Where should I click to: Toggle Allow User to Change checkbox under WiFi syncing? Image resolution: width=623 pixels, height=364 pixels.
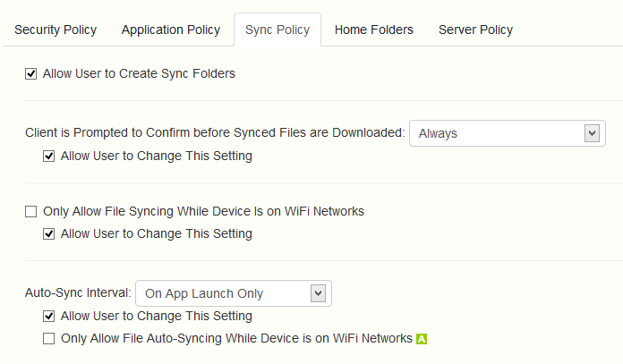tap(49, 234)
